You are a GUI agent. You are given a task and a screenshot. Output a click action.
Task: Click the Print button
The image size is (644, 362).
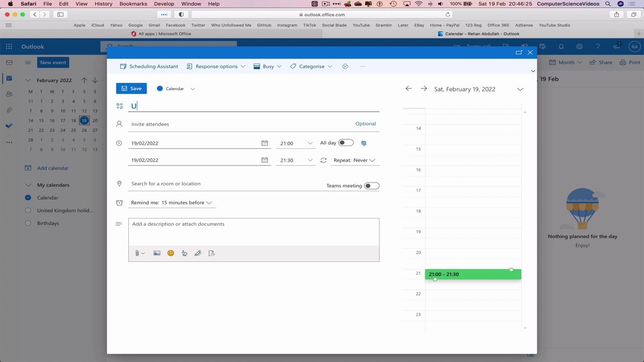click(629, 62)
